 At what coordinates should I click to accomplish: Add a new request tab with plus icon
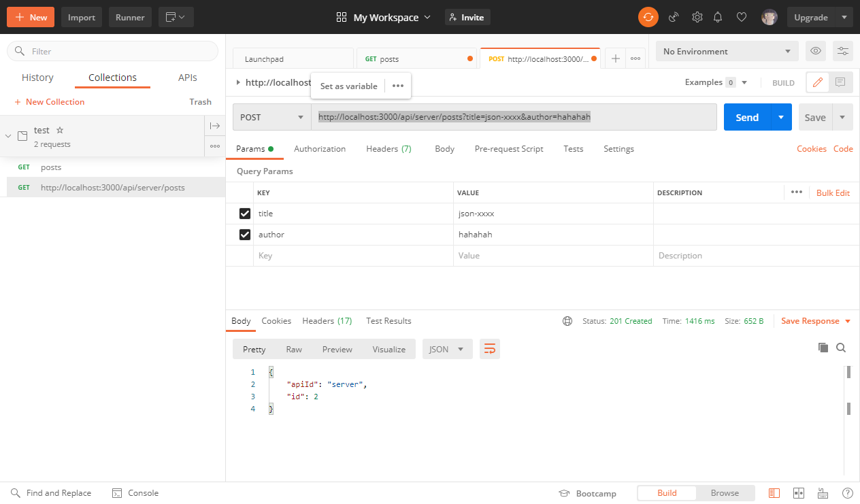[x=615, y=58]
